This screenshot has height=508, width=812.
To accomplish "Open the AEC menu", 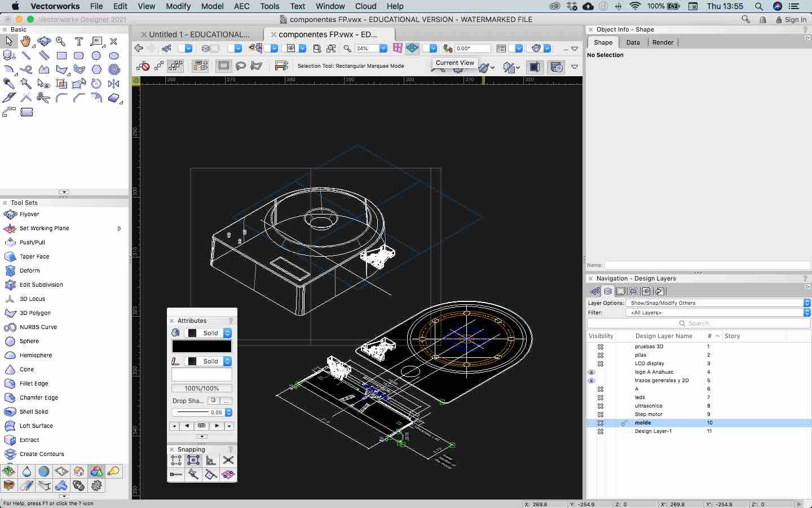I will click(242, 6).
